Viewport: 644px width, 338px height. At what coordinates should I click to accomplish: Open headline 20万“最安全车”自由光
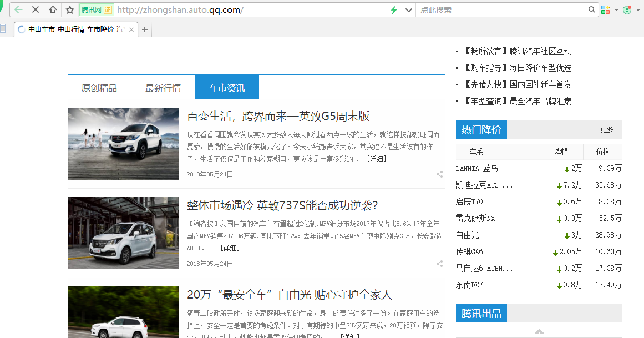click(x=290, y=295)
